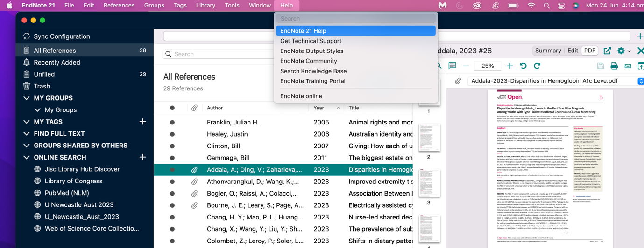This screenshot has width=644, height=248.
Task: Show Unfiled references
Action: [x=44, y=74]
